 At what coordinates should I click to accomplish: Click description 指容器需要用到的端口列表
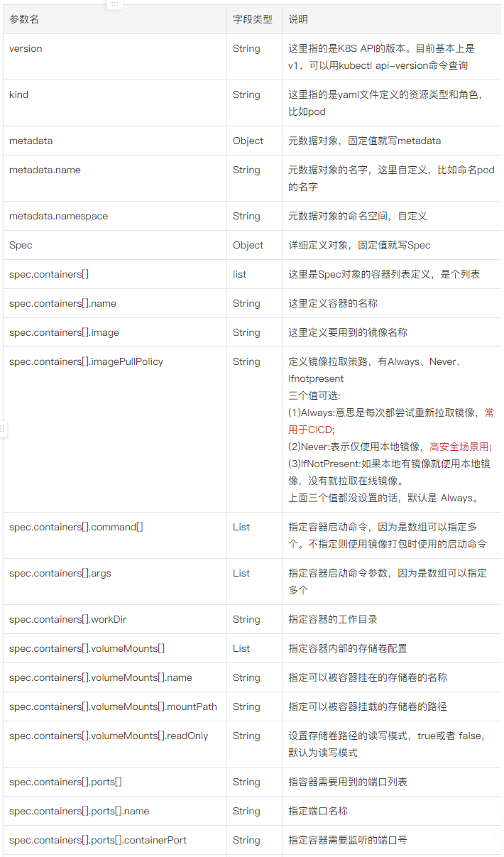pos(348,782)
